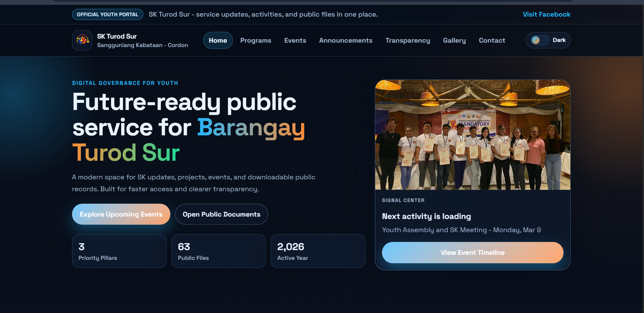Click the Digital Governance for Youth label
Viewport: 644px width, 313px height.
[x=125, y=83]
